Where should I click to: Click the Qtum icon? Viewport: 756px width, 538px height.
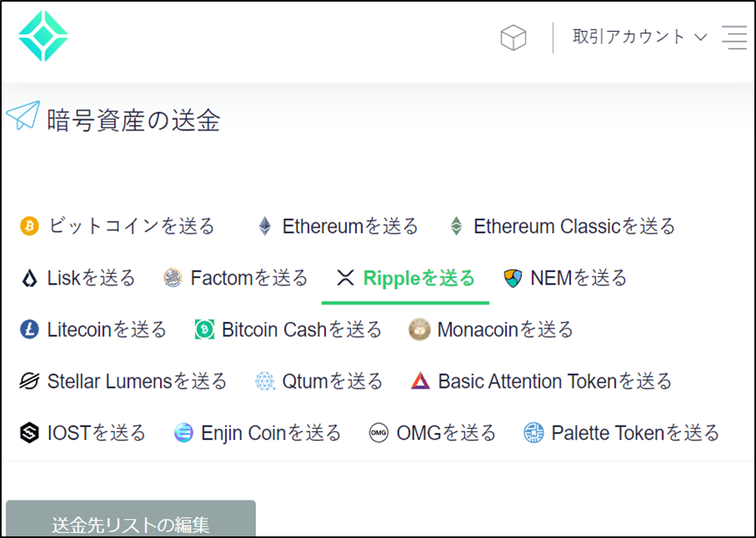tap(265, 381)
